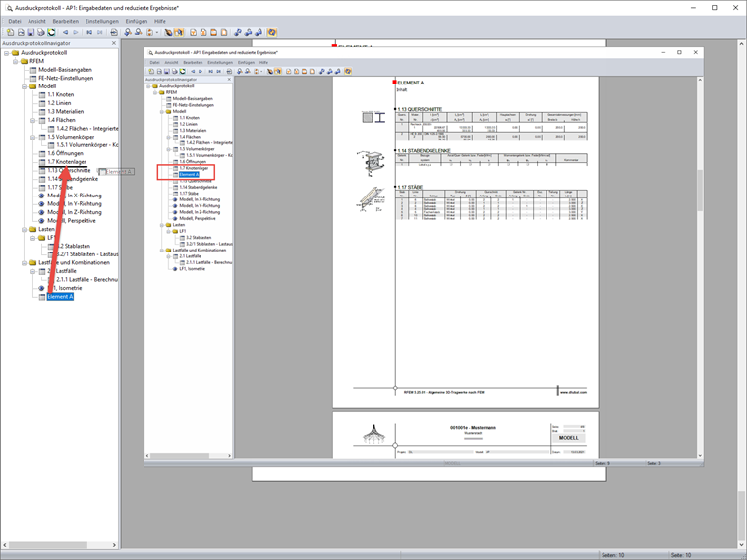Jump to first page toolbar icon
The image size is (747, 560).
click(89, 32)
